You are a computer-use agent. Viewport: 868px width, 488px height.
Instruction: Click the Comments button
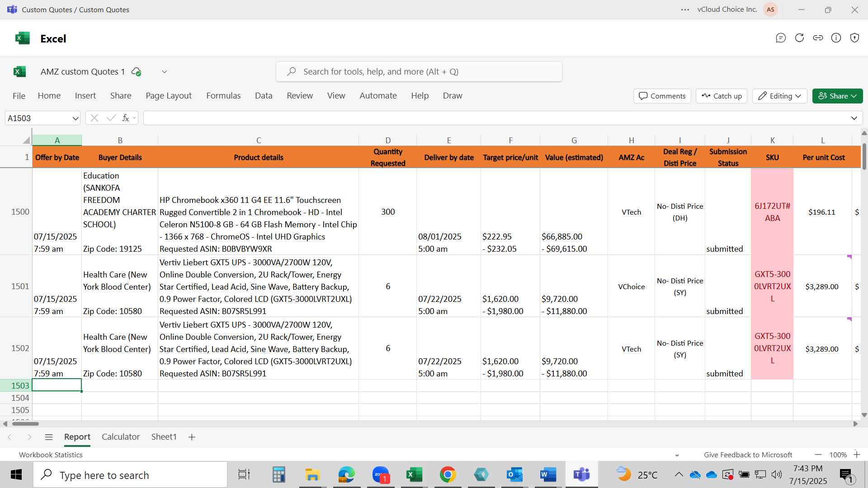(x=662, y=96)
